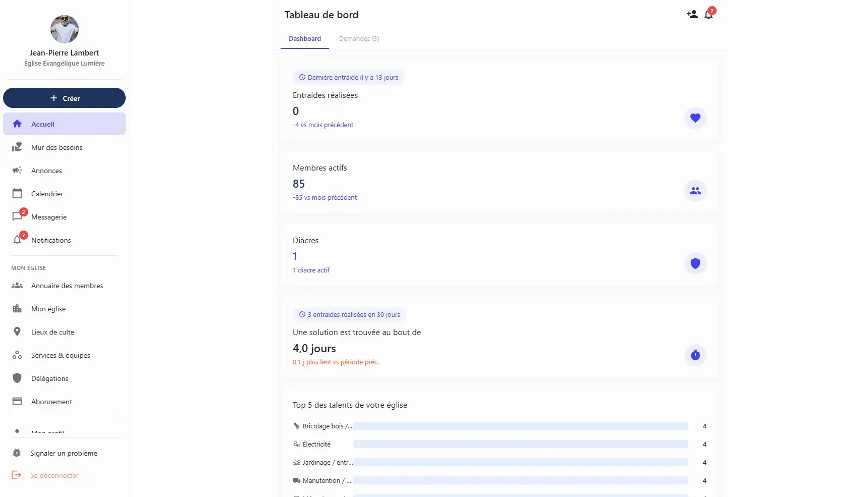The height and width of the screenshot is (497, 868).
Task: Click the Abonnement card icon
Action: pyautogui.click(x=17, y=402)
